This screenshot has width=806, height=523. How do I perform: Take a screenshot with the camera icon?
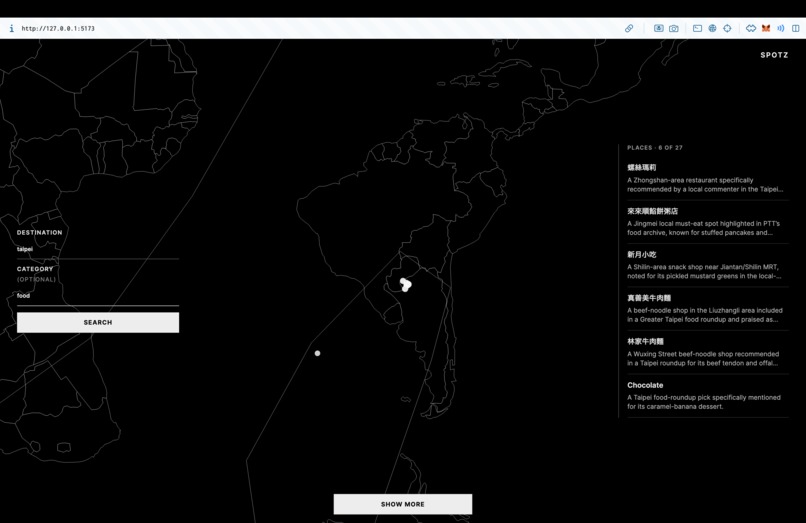[x=673, y=28]
